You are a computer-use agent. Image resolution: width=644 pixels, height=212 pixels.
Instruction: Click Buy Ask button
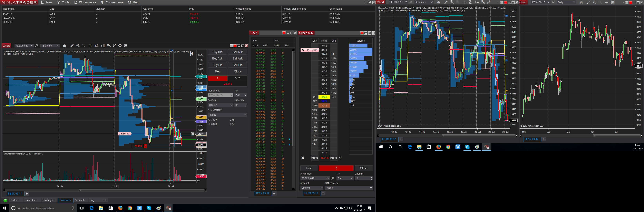tap(217, 58)
